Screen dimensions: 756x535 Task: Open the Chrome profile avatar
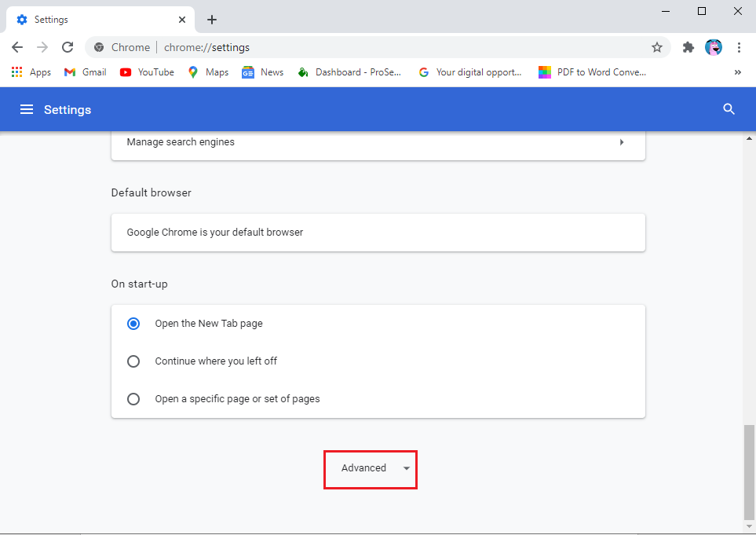(714, 47)
